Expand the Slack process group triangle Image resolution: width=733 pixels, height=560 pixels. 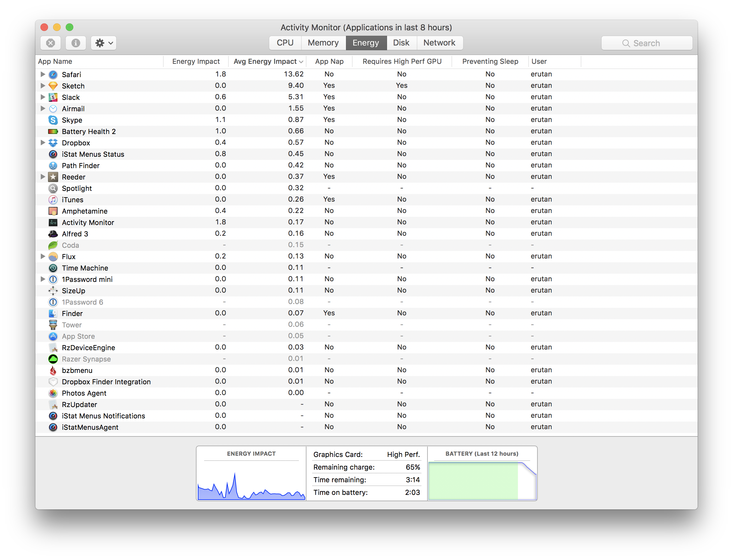pyautogui.click(x=43, y=97)
